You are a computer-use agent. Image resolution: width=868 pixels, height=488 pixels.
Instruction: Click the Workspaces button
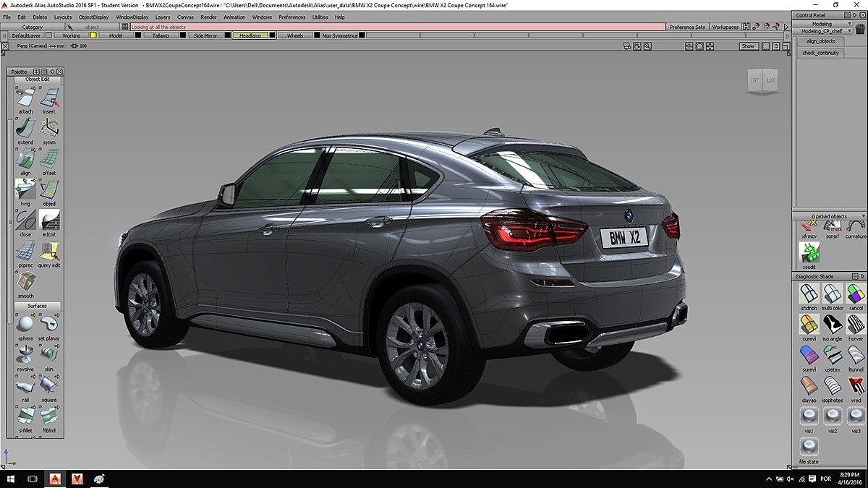(x=725, y=27)
